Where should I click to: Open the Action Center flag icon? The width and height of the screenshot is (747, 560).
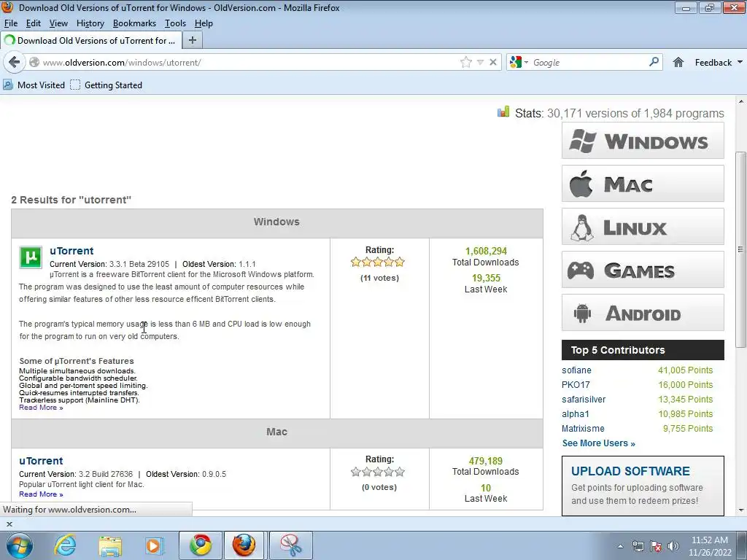(x=656, y=546)
